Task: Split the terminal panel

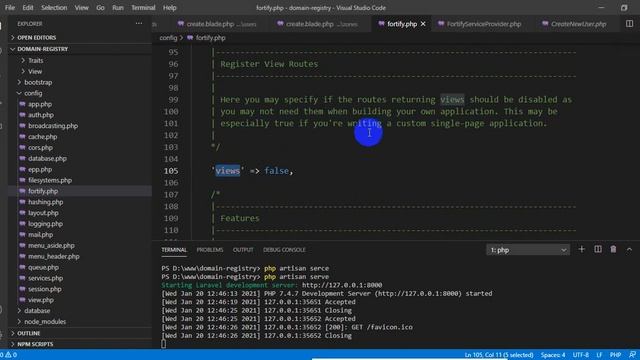Action: pyautogui.click(x=598, y=249)
